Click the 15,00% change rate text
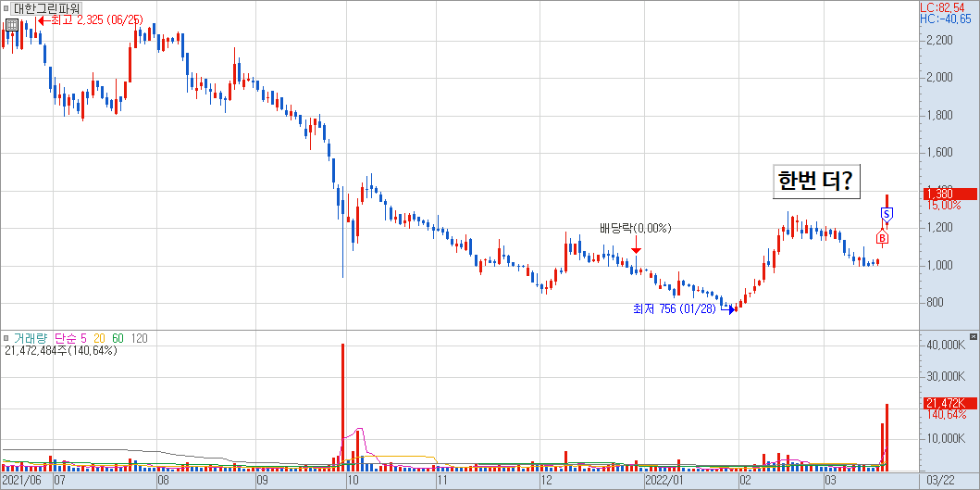The height and width of the screenshot is (490, 980). point(944,206)
